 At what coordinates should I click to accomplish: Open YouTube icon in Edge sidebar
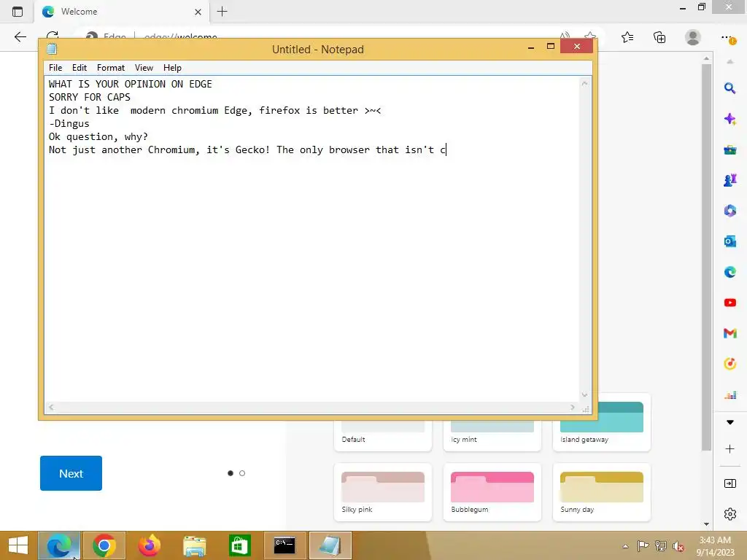pos(729,303)
